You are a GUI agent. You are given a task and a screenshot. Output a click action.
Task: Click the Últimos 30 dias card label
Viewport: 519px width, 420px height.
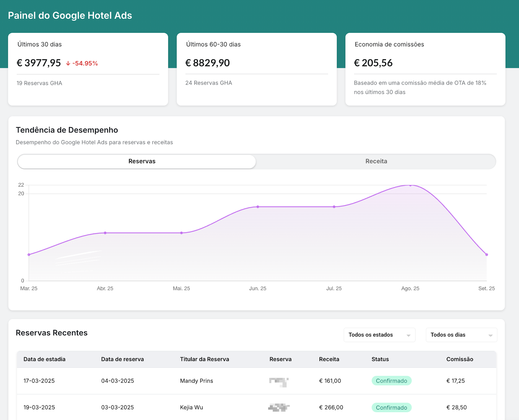pos(40,44)
